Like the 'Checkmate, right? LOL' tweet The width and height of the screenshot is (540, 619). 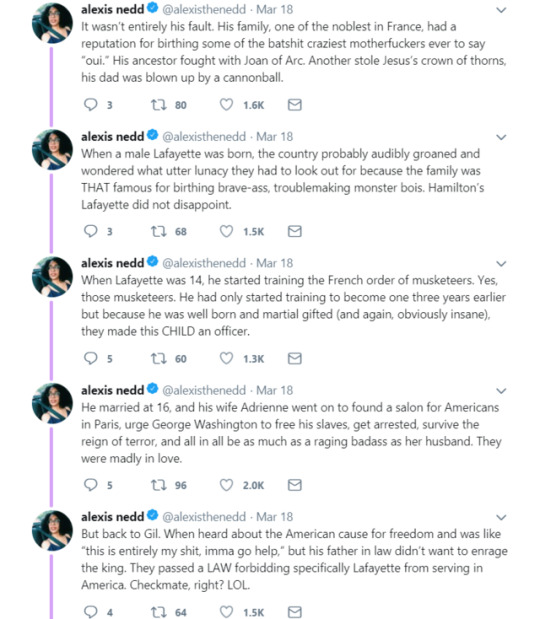(226, 612)
